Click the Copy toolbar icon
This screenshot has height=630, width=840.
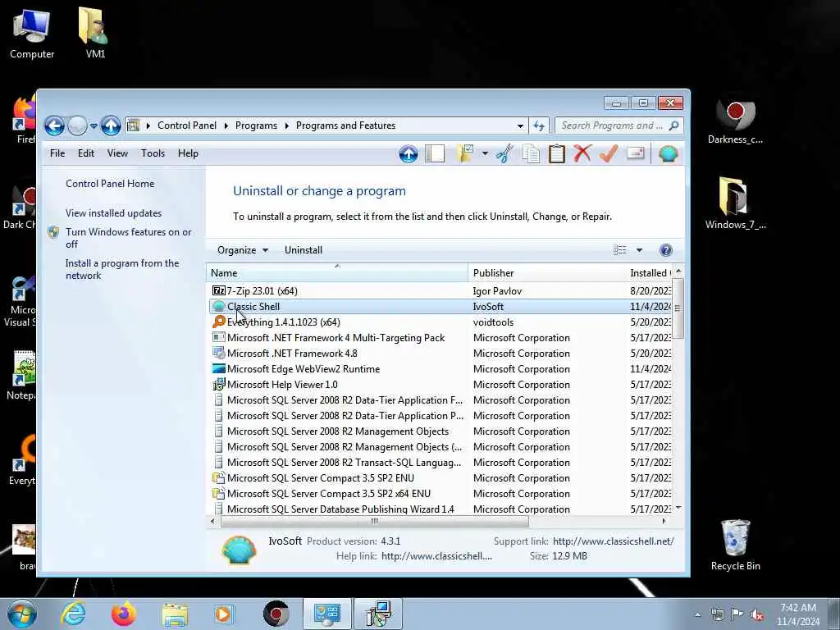[x=531, y=154]
